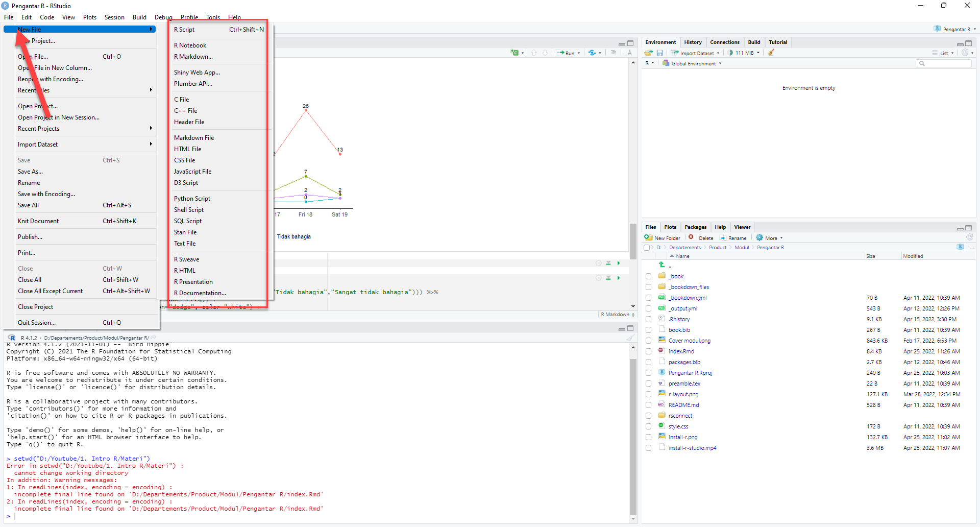The width and height of the screenshot is (980, 527).
Task: Open the Pengantar R.Rproj file link
Action: tap(690, 373)
